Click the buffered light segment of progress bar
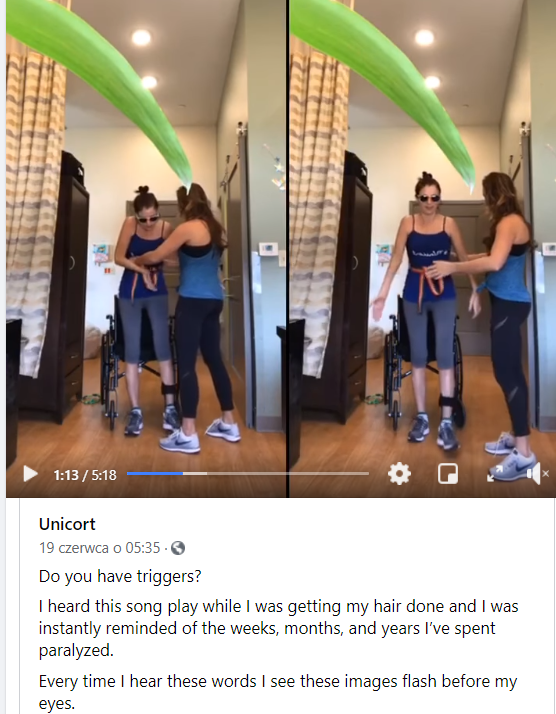 pyautogui.click(x=195, y=474)
